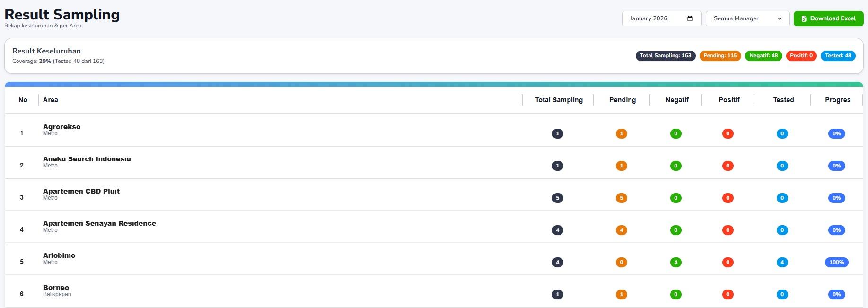The image size is (868, 308).
Task: Click the green Negatif: 48 badge
Action: 763,56
